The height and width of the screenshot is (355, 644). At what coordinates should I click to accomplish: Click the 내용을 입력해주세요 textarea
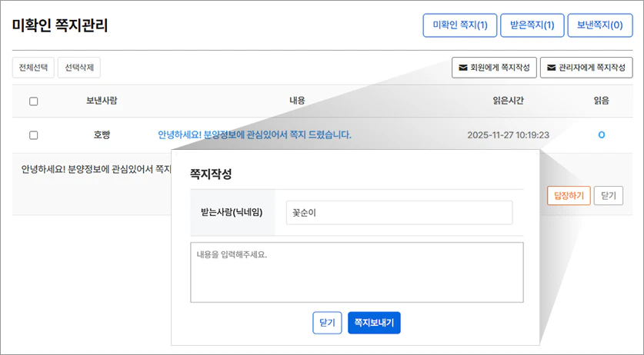tap(357, 272)
